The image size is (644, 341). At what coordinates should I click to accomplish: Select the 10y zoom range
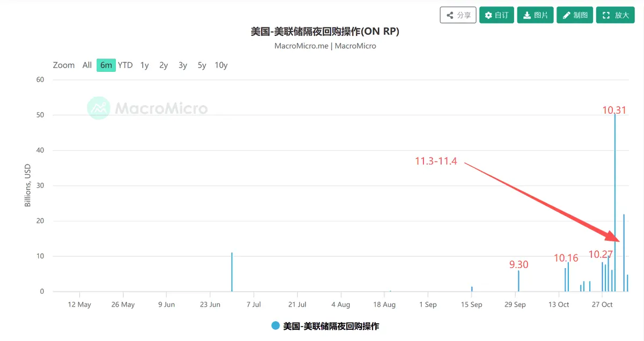221,65
